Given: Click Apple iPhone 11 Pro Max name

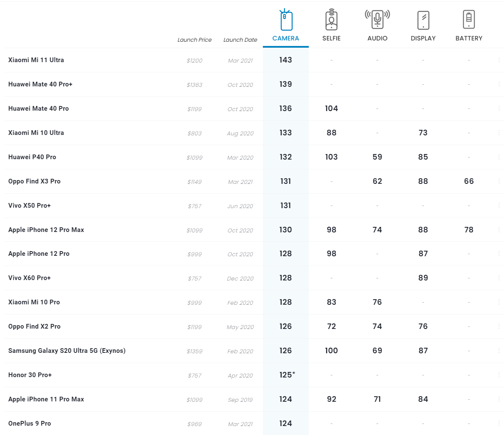Looking at the screenshot, I should 46,399.
